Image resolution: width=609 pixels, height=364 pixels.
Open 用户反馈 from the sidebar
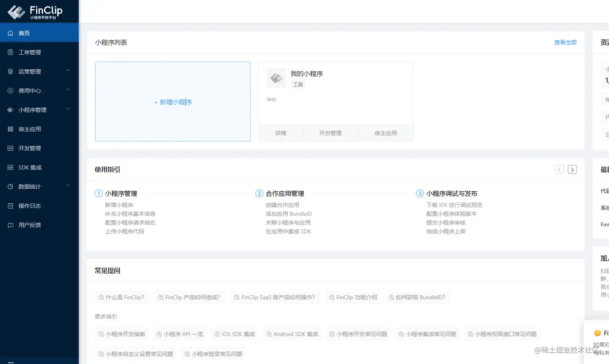pyautogui.click(x=39, y=225)
